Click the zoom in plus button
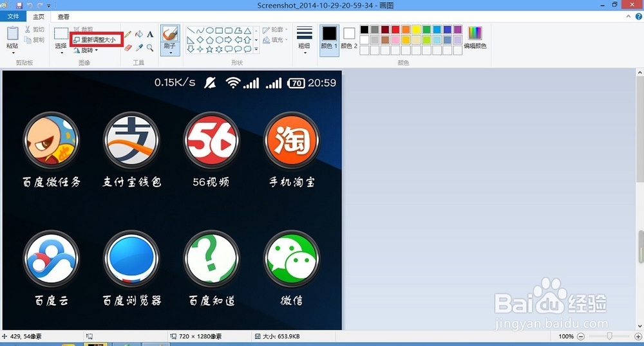Screen dimensions: 644x346 (x=638, y=336)
